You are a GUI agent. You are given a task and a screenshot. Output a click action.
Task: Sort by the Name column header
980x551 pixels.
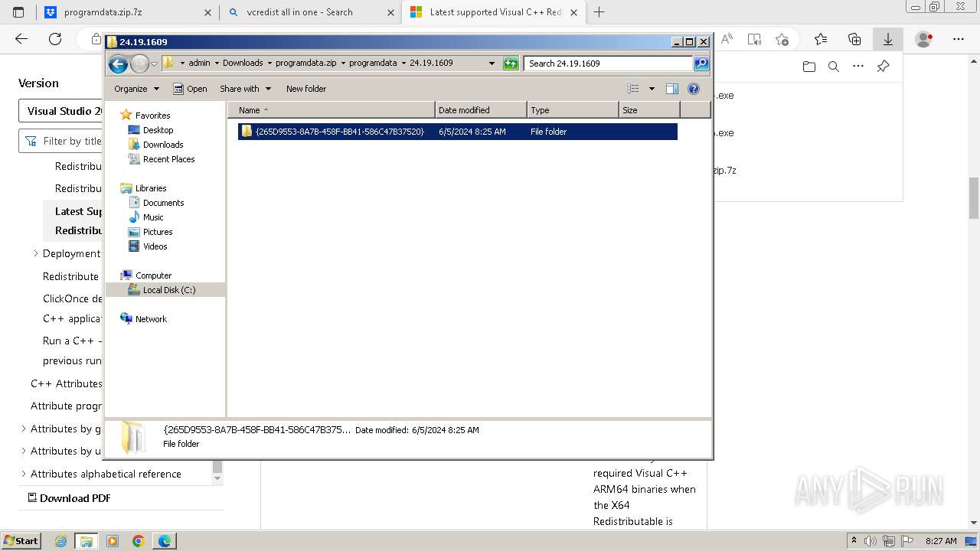[x=332, y=110]
